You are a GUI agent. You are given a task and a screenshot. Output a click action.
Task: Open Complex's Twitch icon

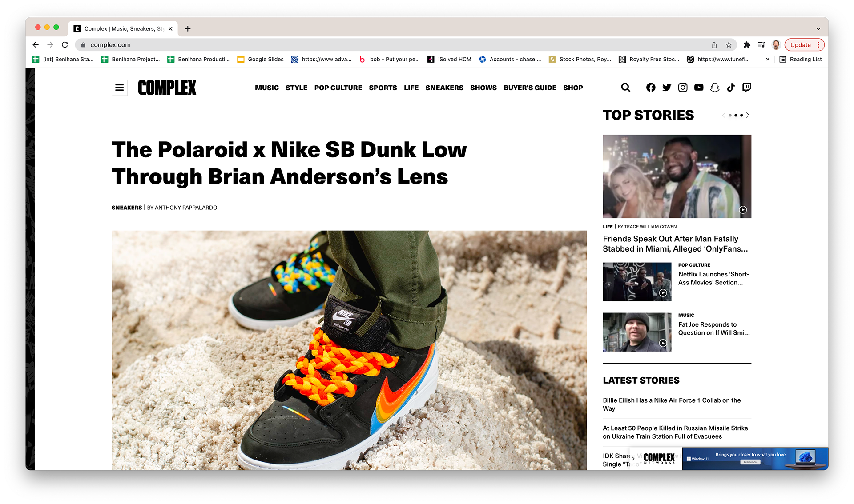(747, 88)
